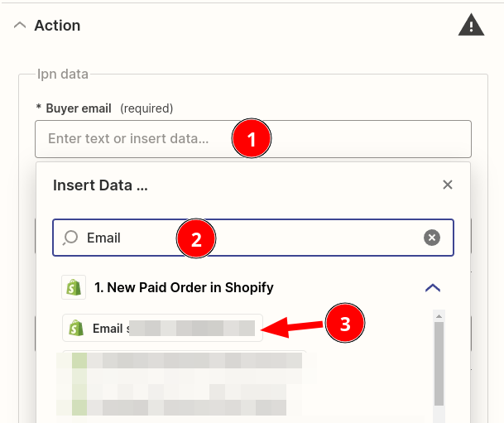
Task: Click the Insert Data heading
Action: click(x=100, y=185)
